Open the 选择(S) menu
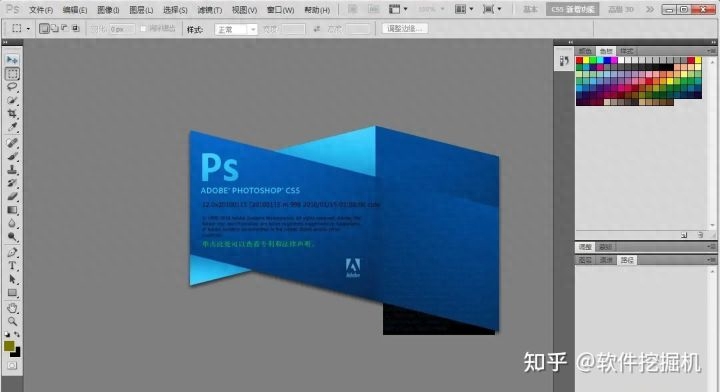Screen dimensions: 720x392 pos(175,10)
